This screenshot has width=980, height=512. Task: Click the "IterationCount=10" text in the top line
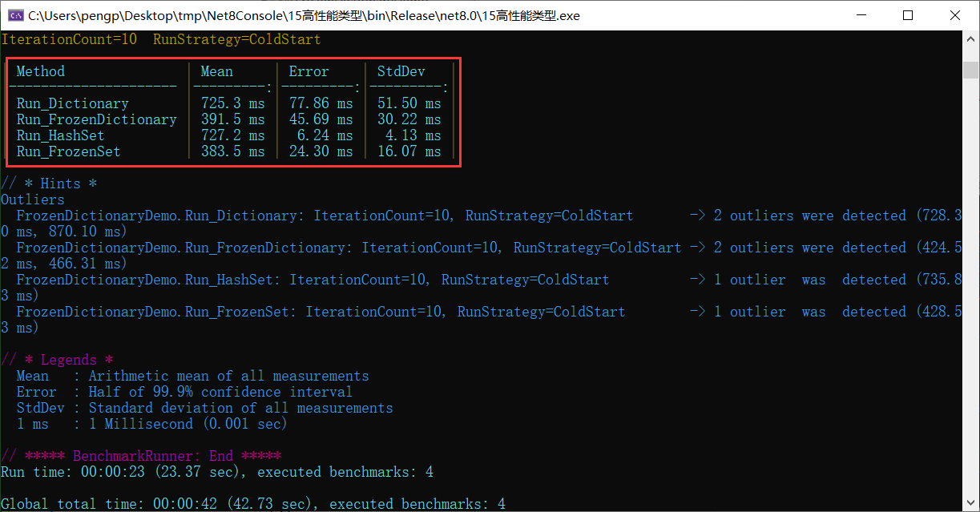click(x=68, y=39)
